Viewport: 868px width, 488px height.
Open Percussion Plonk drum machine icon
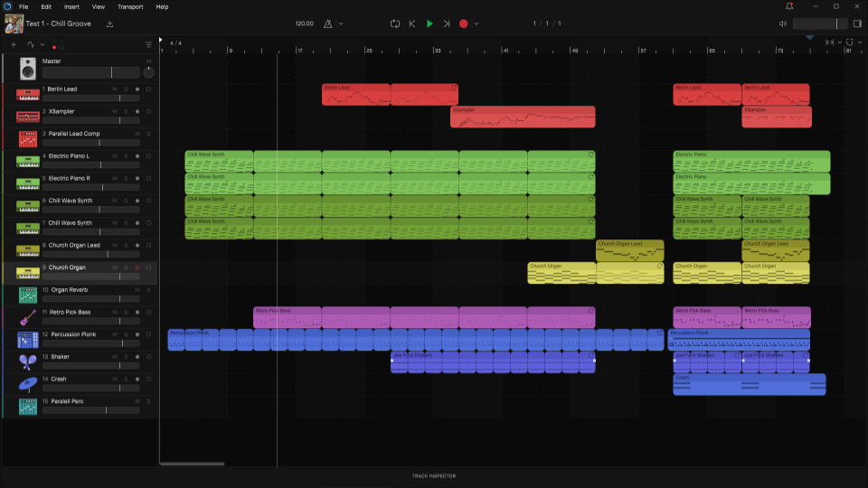tap(28, 340)
